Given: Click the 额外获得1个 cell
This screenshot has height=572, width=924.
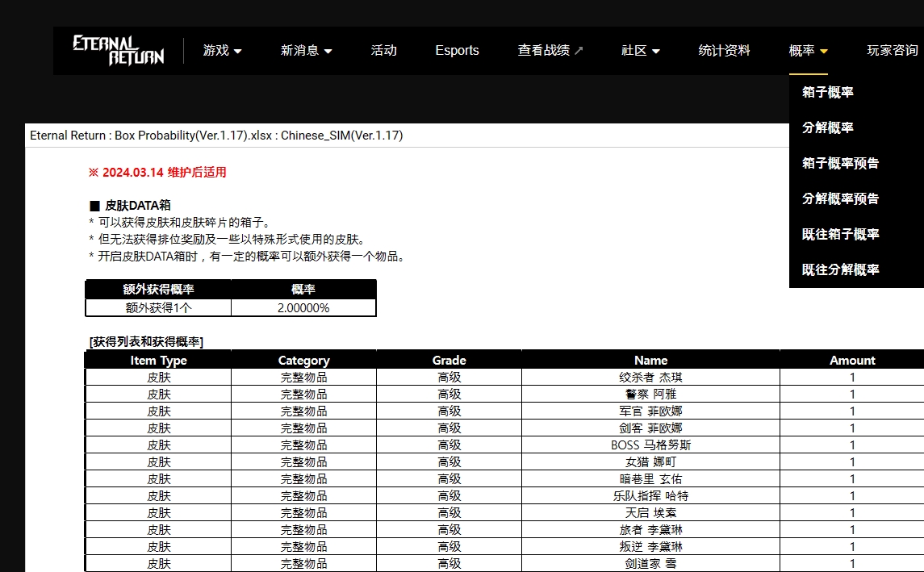Looking at the screenshot, I should tap(158, 308).
